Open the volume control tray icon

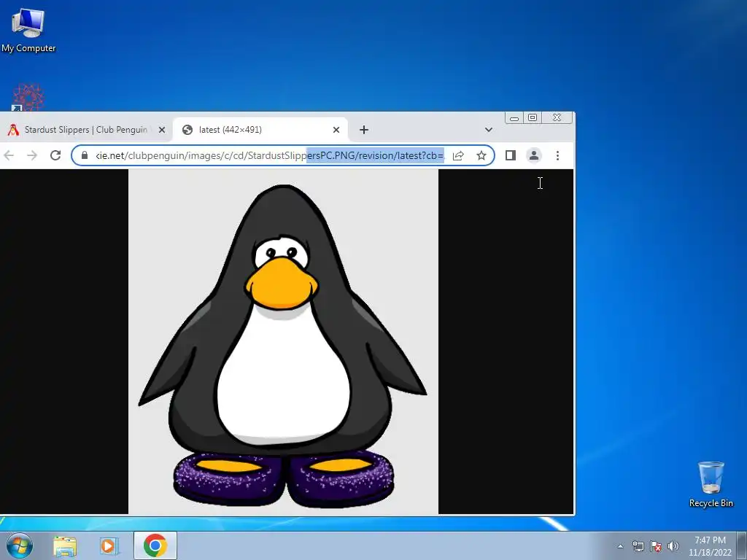pos(673,546)
